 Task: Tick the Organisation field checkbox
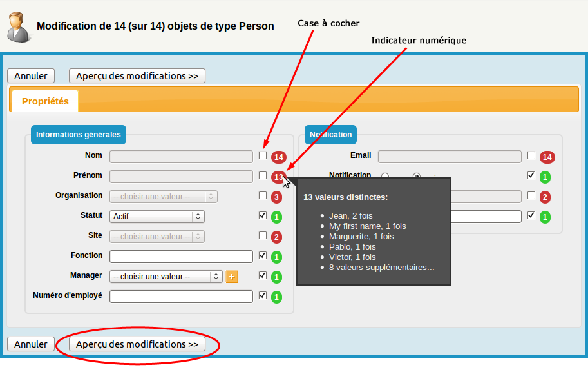click(263, 195)
